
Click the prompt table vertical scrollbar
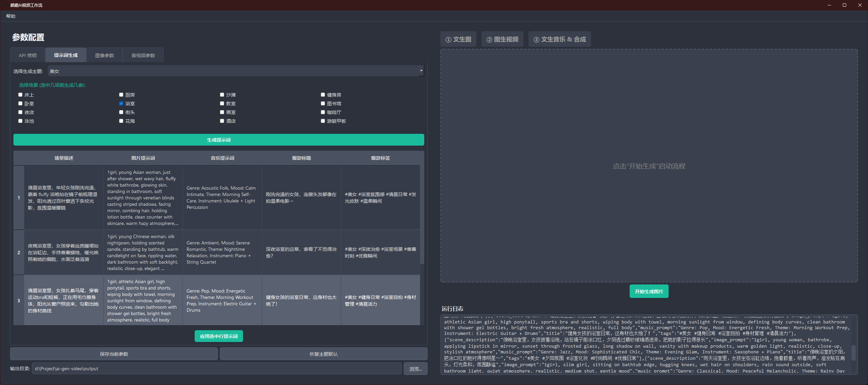422,207
